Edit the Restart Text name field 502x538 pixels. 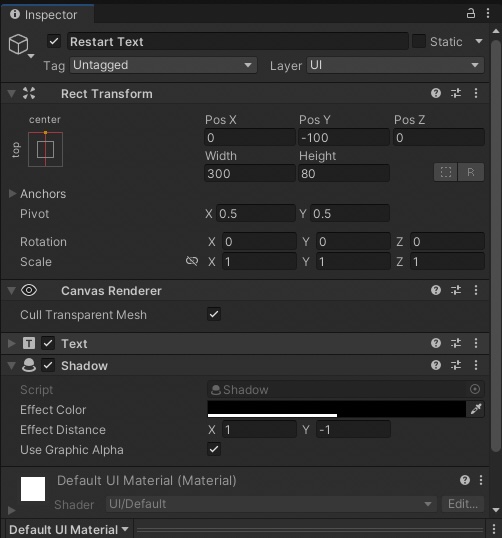(x=237, y=42)
